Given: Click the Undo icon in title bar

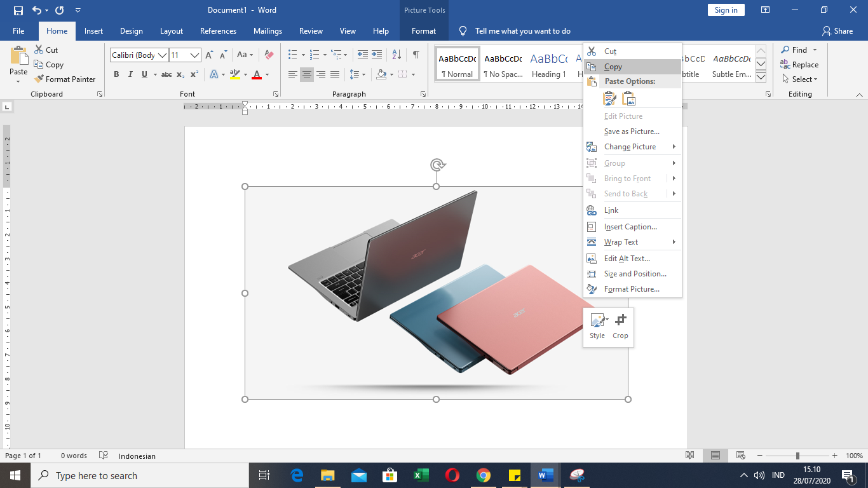Looking at the screenshot, I should pos(37,10).
